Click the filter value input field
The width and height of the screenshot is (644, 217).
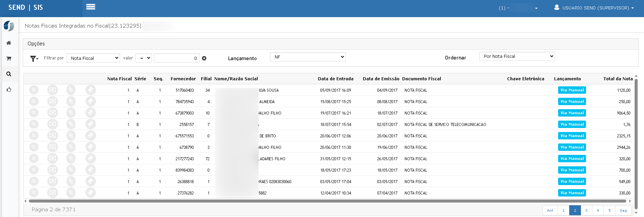176,58
